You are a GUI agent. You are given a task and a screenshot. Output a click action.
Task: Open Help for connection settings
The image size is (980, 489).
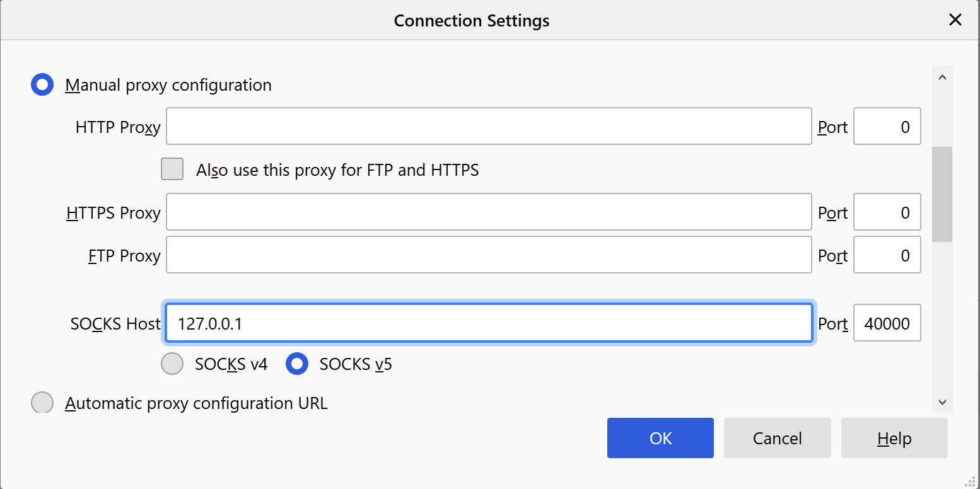[894, 438]
